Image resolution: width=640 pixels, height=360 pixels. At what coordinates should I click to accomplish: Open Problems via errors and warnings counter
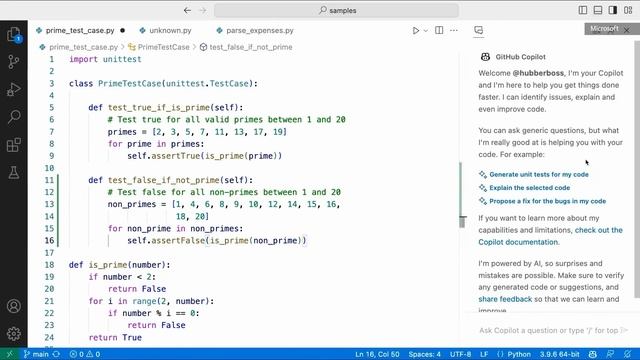coord(85,354)
